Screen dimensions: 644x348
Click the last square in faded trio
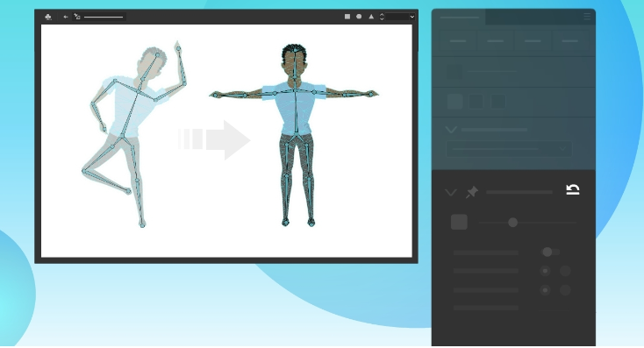[x=498, y=102]
